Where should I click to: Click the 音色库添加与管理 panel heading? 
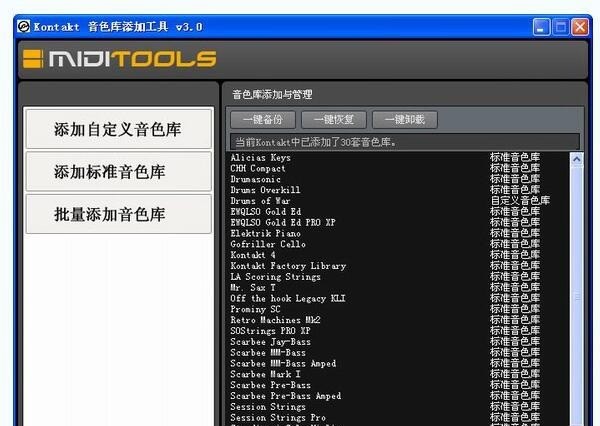pyautogui.click(x=272, y=95)
